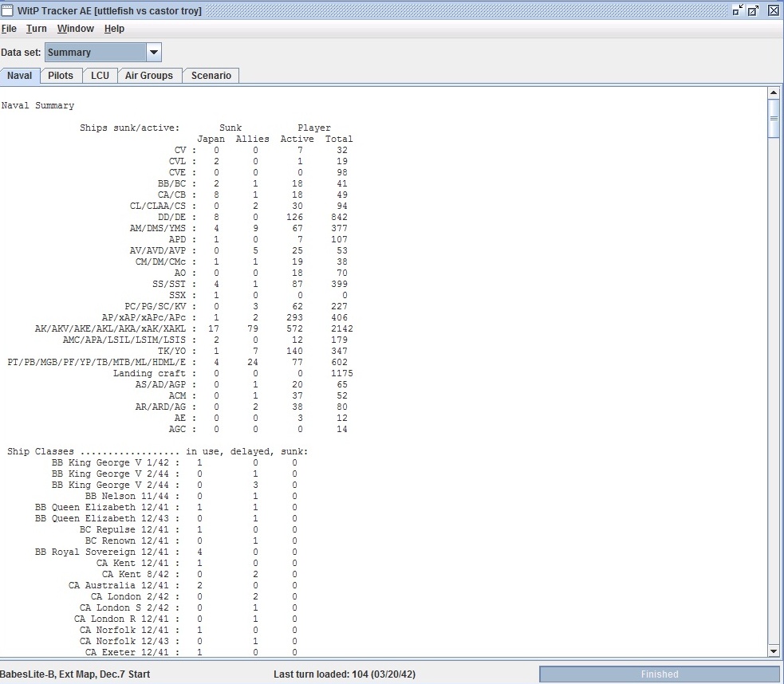784x684 pixels.
Task: Click the iconify window icon
Action: [738, 10]
